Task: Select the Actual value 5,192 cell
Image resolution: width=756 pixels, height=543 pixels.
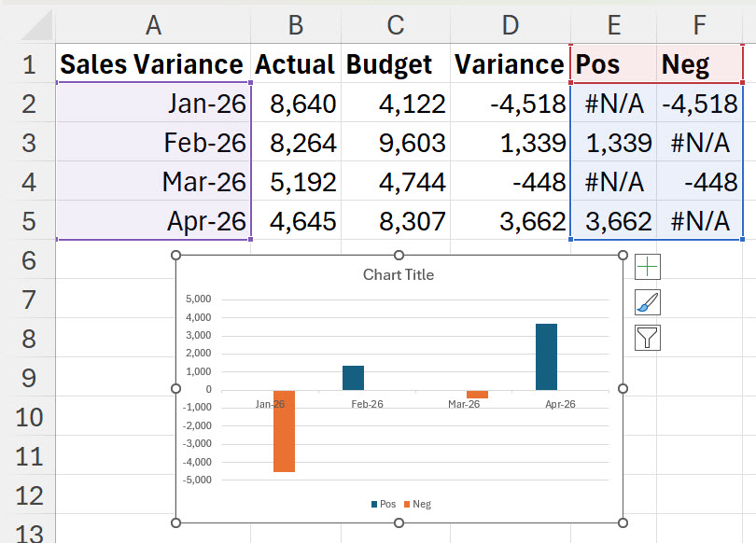Action: 296,182
